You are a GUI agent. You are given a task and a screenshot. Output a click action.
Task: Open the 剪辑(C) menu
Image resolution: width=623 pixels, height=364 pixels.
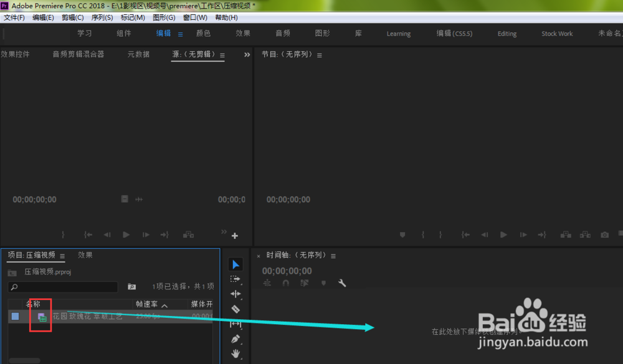coord(72,17)
